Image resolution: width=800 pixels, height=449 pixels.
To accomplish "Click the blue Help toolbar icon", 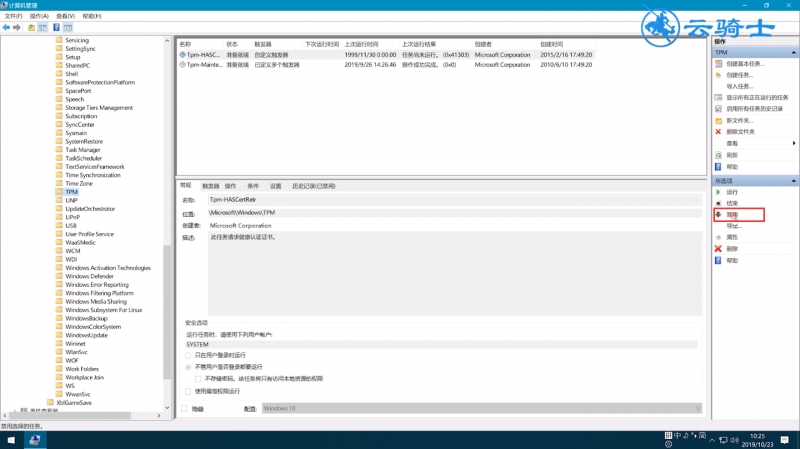I will [x=56, y=28].
